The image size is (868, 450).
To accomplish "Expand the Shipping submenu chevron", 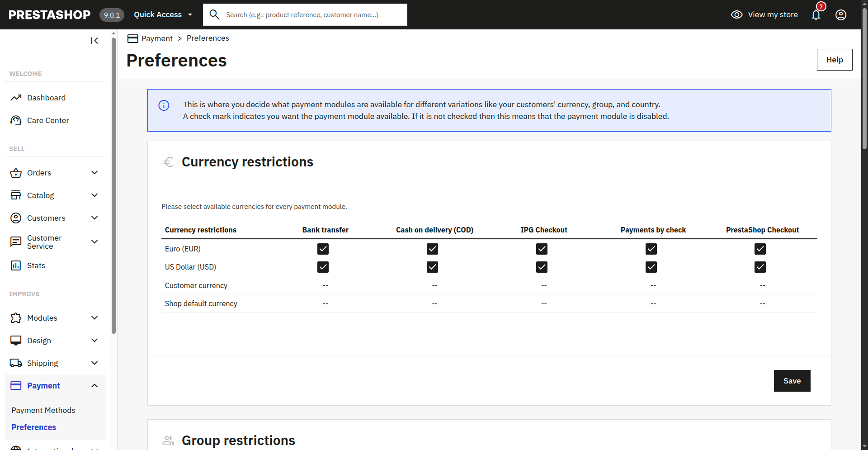I will click(x=94, y=363).
